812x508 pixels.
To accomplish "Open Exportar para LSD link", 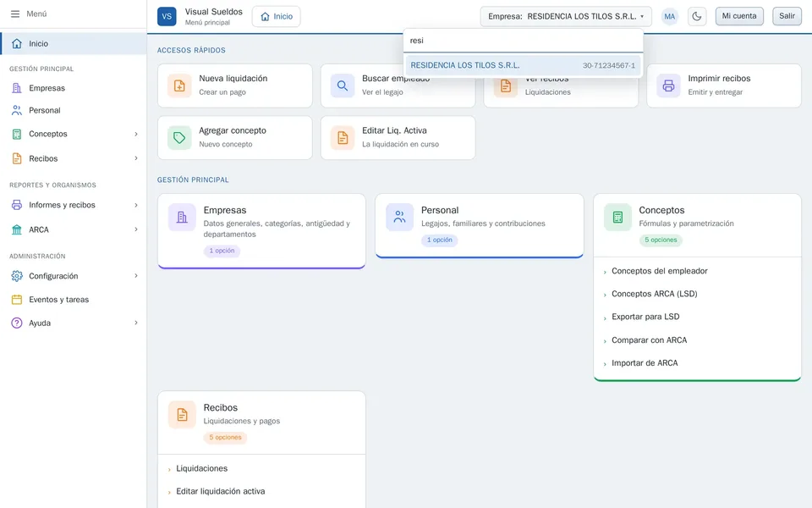I will click(645, 317).
